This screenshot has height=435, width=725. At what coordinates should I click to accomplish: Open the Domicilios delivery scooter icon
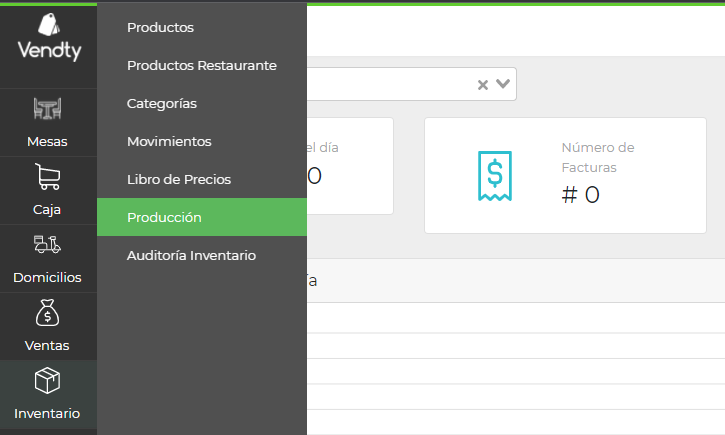[47, 245]
